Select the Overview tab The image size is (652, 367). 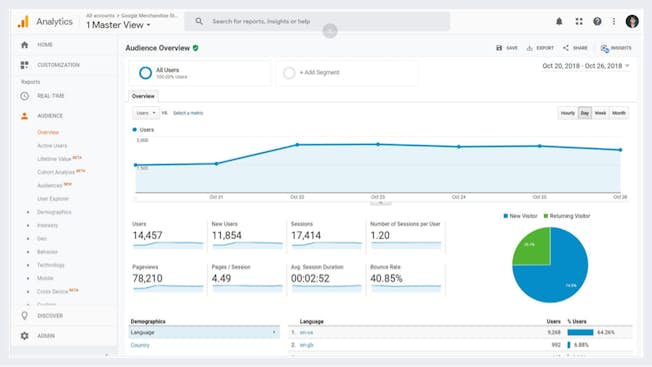[x=143, y=96]
